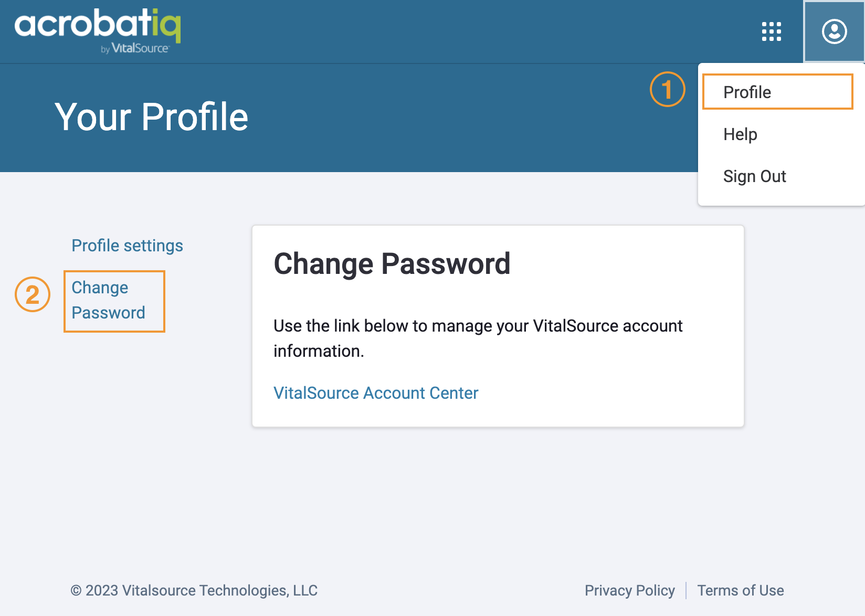Click the orange circled number 2 marker
Image resolution: width=865 pixels, height=616 pixels.
[33, 294]
